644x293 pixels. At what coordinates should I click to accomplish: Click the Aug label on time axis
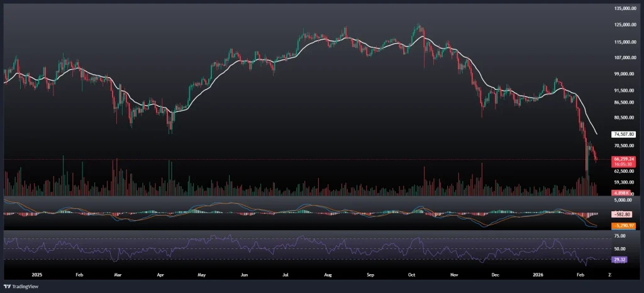coord(328,275)
